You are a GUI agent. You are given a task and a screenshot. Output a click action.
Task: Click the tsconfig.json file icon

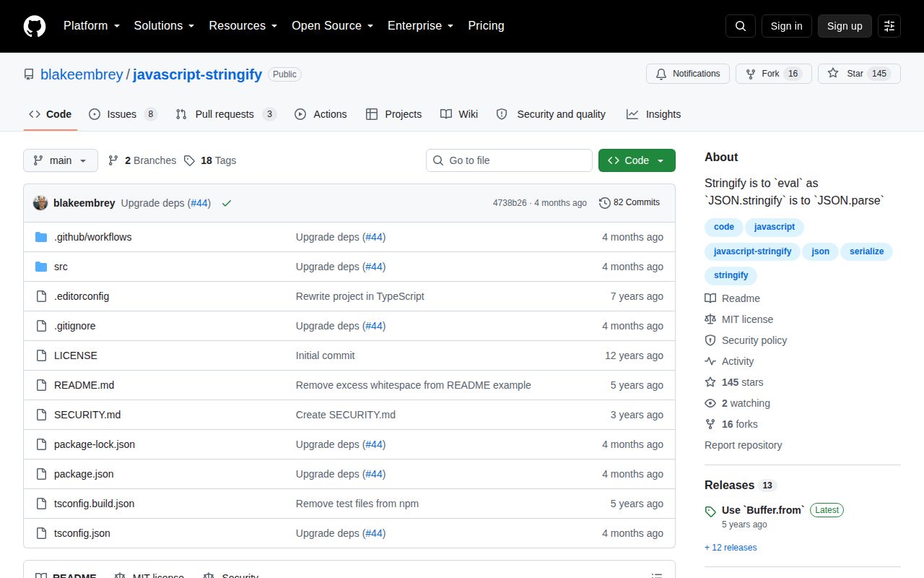(x=41, y=533)
